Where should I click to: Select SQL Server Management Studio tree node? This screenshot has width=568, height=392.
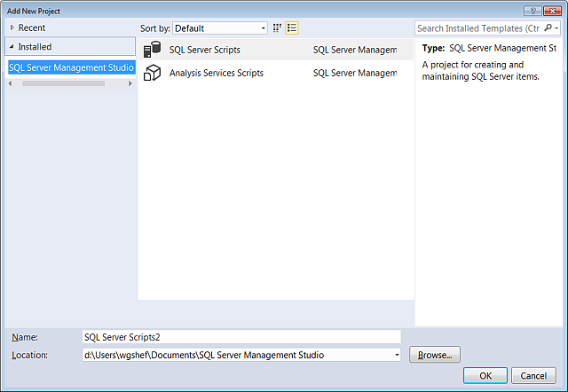[x=71, y=67]
